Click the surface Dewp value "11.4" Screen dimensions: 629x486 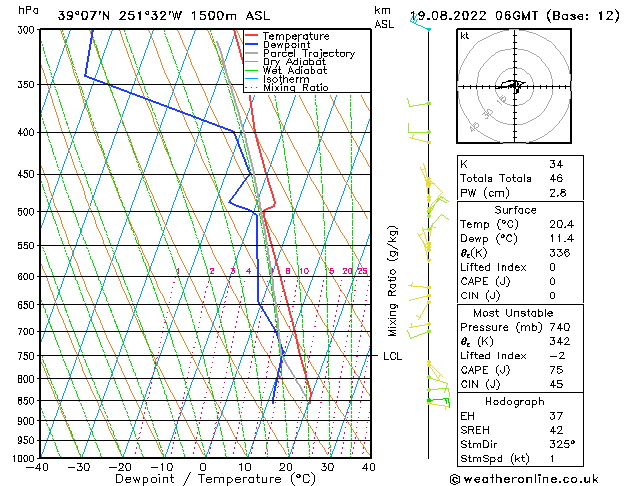562,239
